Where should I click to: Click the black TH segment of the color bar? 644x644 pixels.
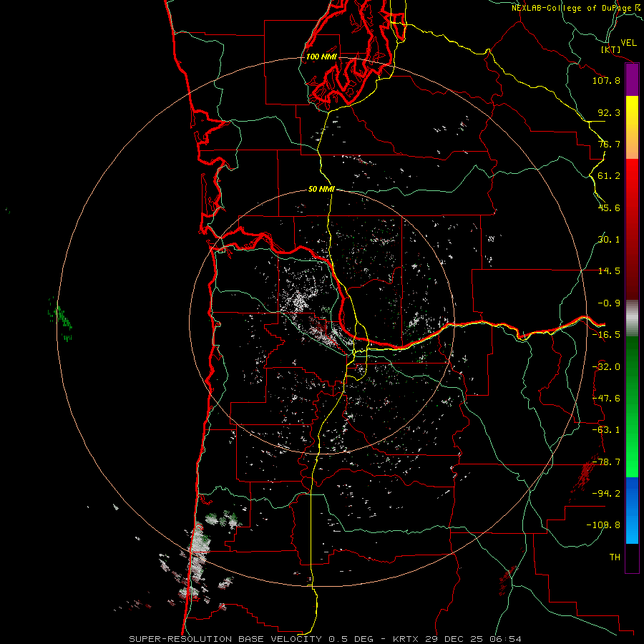click(x=632, y=558)
